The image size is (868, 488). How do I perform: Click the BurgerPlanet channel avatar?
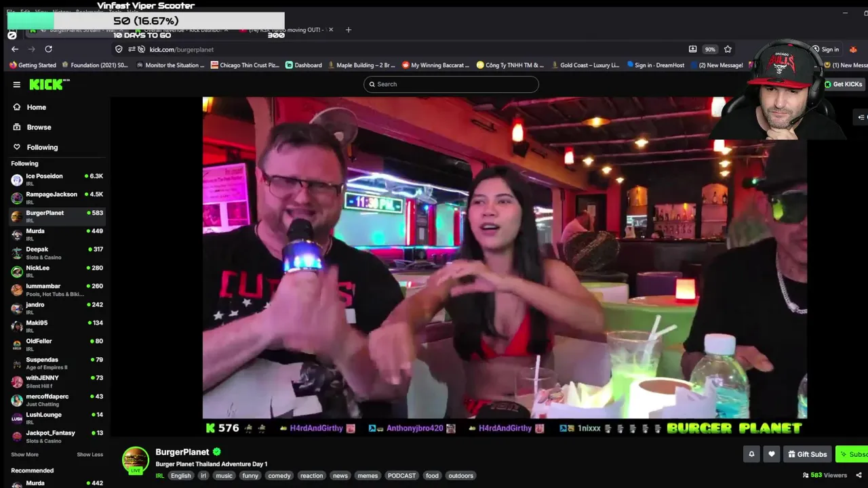[x=135, y=460]
